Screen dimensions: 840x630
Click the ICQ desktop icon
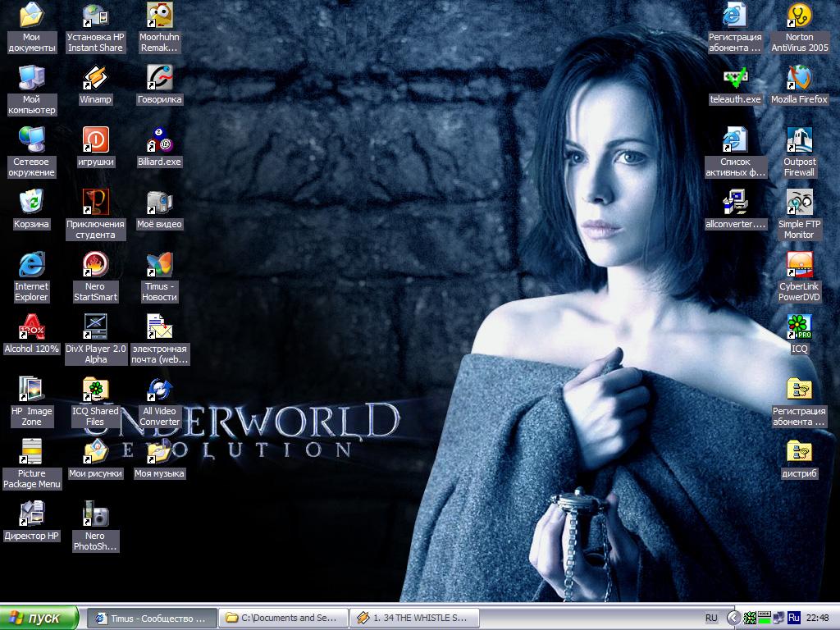point(799,327)
